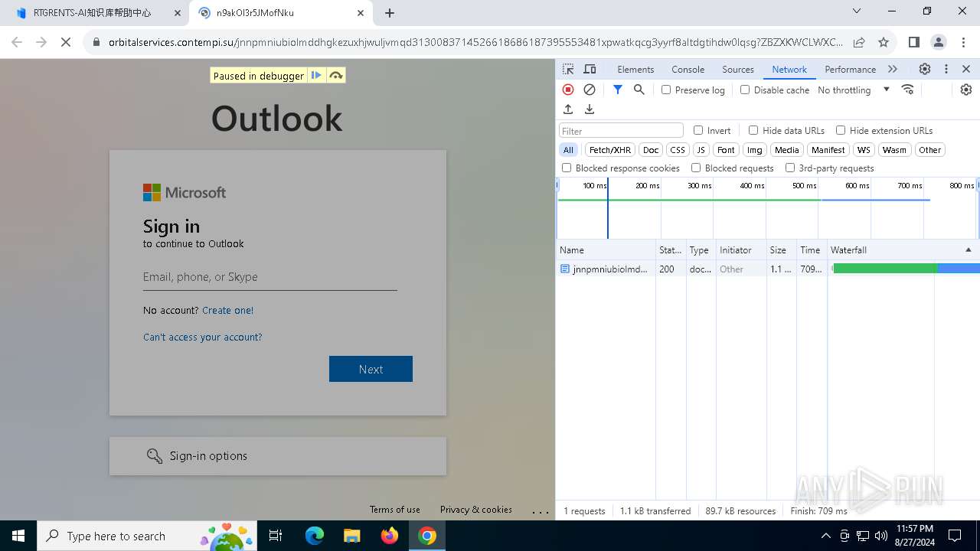The width and height of the screenshot is (980, 551).
Task: Clear the network log
Action: [590, 90]
